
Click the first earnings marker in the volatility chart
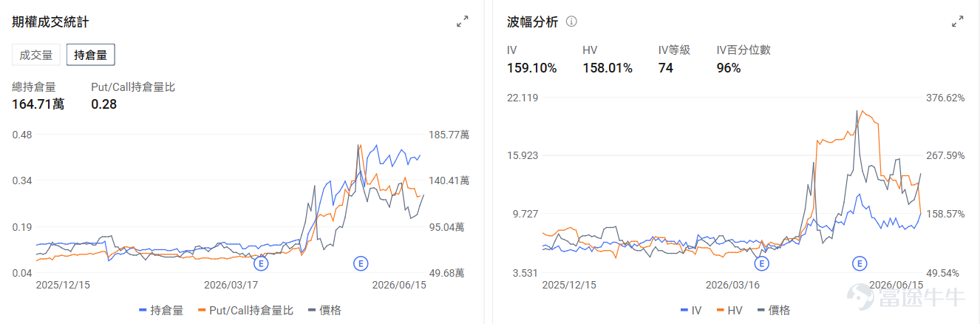point(760,263)
